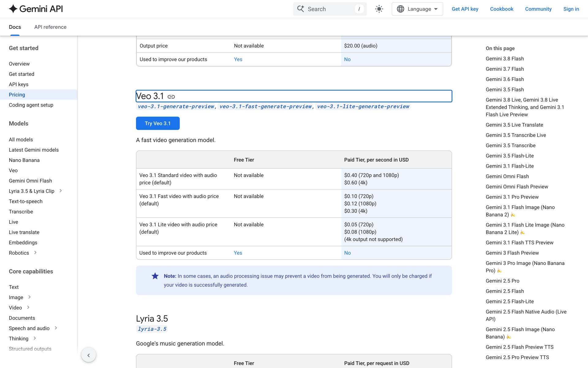The height and width of the screenshot is (368, 588).
Task: Open API keys in the sidebar
Action: click(19, 84)
